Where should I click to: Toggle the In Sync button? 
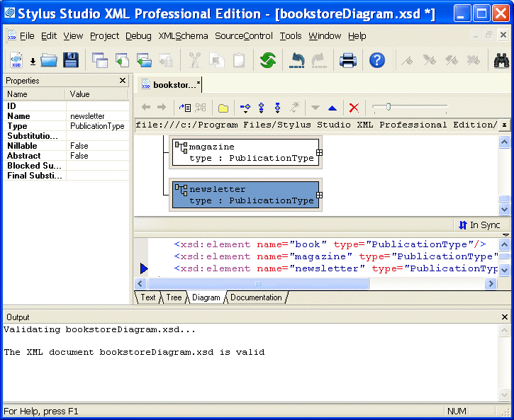479,225
